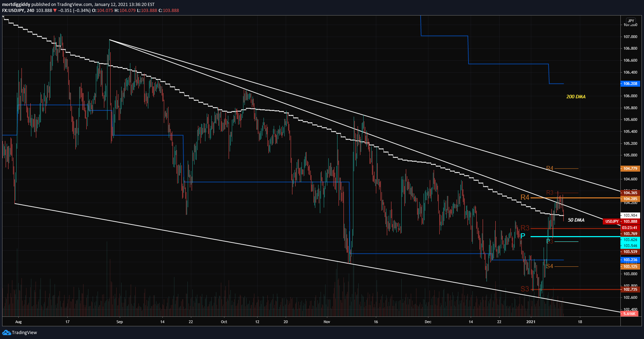The image size is (644, 339).
Task: Click the 16 date label on the time axis
Action: 376,322
